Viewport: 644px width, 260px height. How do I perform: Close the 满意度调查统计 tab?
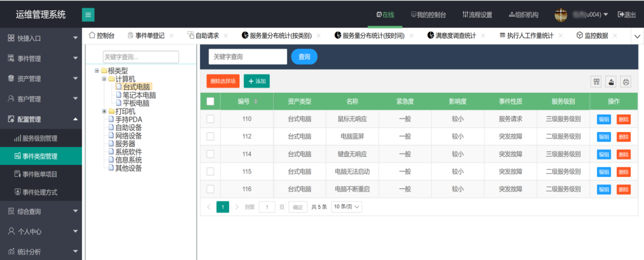[x=483, y=36]
